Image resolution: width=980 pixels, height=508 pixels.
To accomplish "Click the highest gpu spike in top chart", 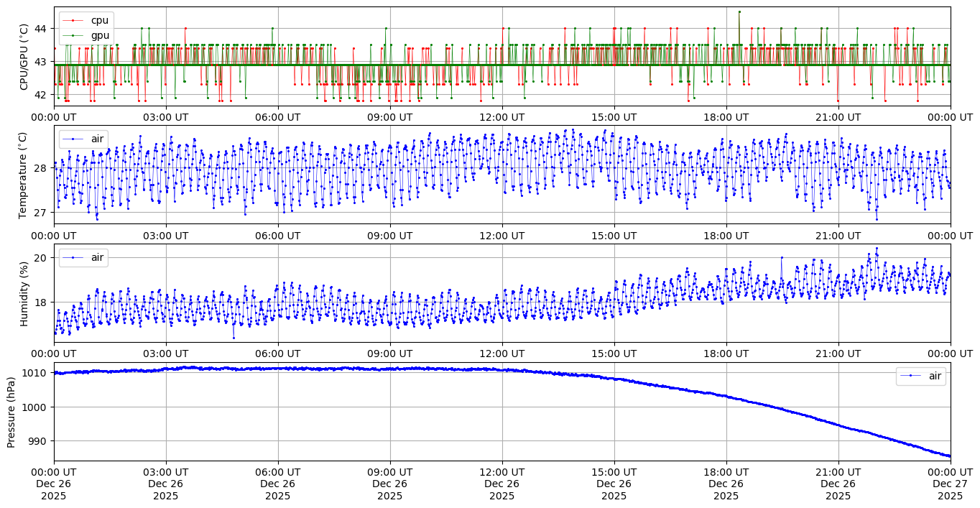I will tap(739, 11).
